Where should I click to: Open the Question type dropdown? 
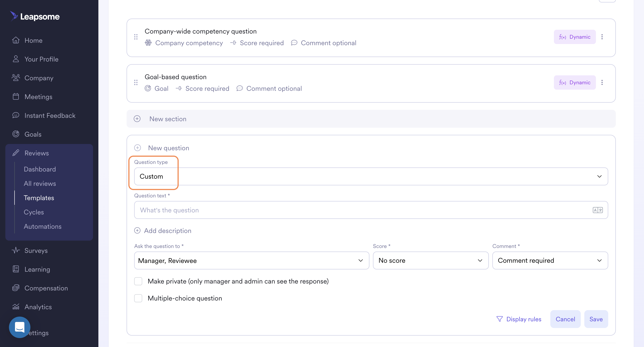click(x=371, y=176)
